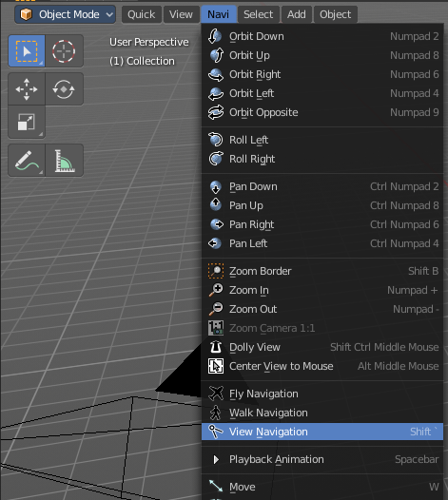Image resolution: width=448 pixels, height=500 pixels.
Task: Choose Pan Right label
Action: (x=252, y=224)
